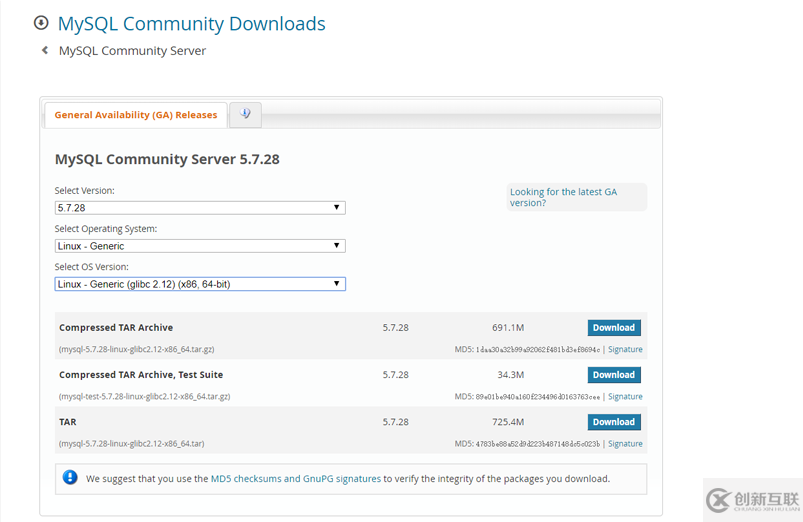Screen dimensions: 803x522
Task: Switch to General Availability (GA) Releases tab
Action: [x=136, y=115]
